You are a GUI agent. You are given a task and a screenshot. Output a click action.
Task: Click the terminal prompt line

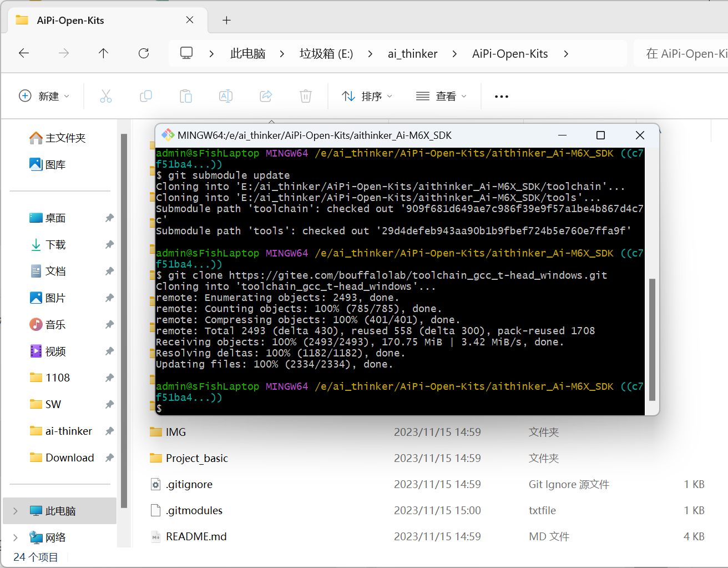click(400, 409)
